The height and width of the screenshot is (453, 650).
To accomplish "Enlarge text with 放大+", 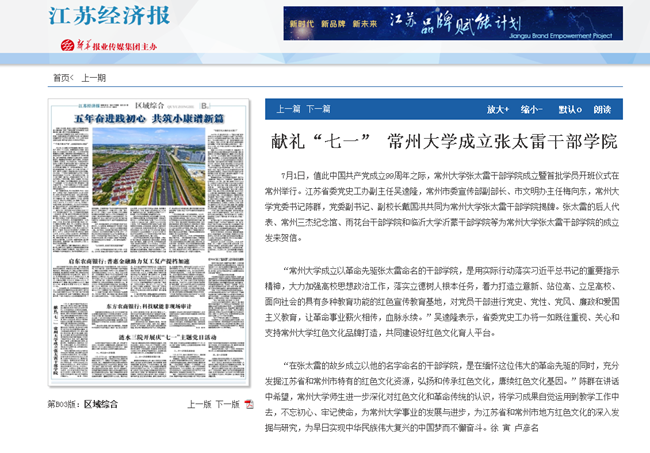I will [498, 109].
